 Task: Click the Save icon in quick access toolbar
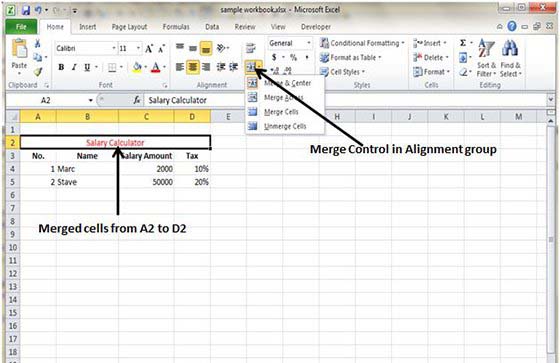(x=26, y=10)
